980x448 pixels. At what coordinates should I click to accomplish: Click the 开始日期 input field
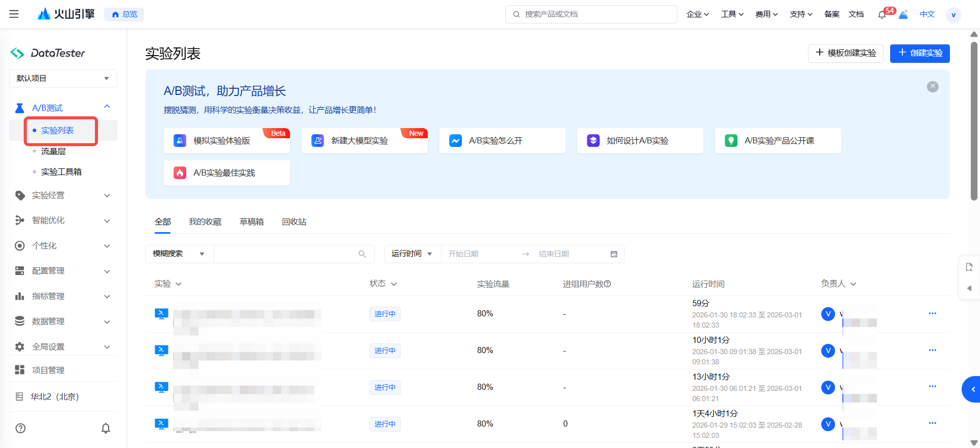pos(480,254)
